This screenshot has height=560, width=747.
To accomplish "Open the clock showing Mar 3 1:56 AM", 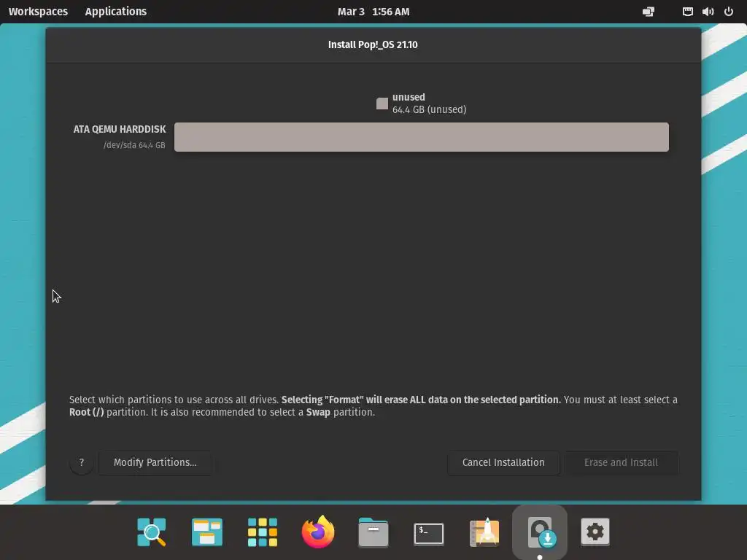I will coord(373,12).
